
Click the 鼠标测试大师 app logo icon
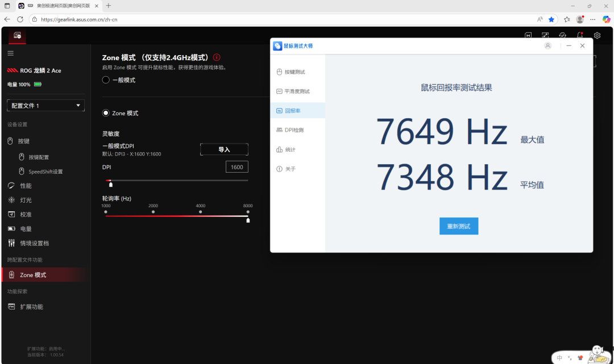(277, 46)
